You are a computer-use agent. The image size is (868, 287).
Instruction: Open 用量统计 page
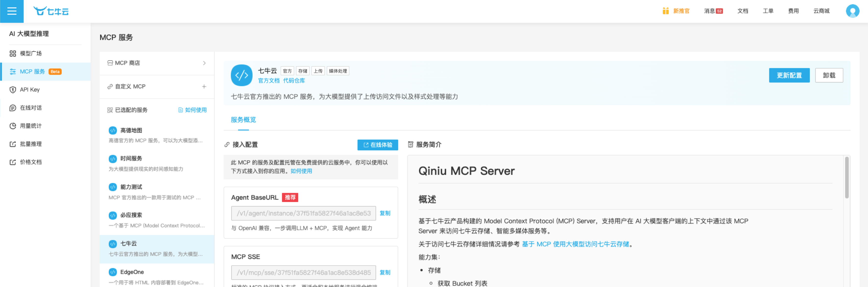pos(46,126)
